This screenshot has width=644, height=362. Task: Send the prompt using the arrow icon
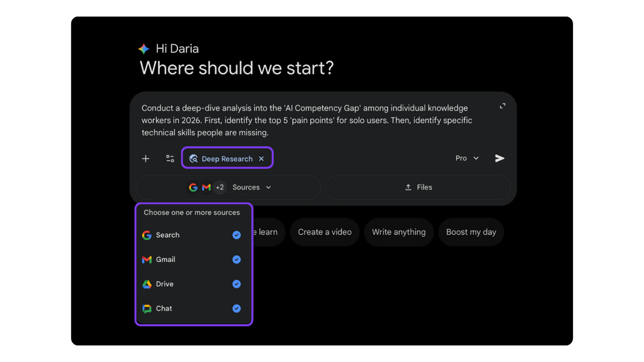point(499,158)
